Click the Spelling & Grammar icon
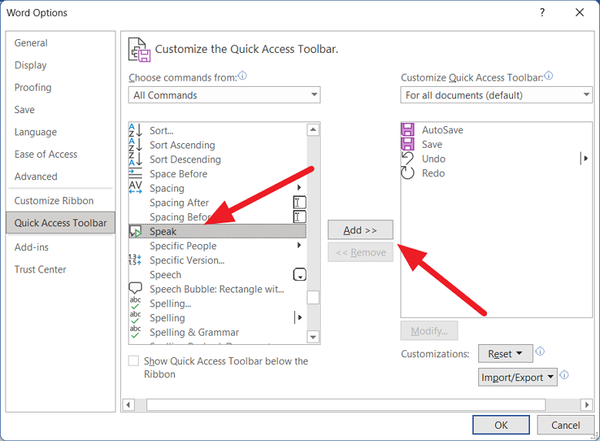The image size is (600, 441). click(x=135, y=332)
